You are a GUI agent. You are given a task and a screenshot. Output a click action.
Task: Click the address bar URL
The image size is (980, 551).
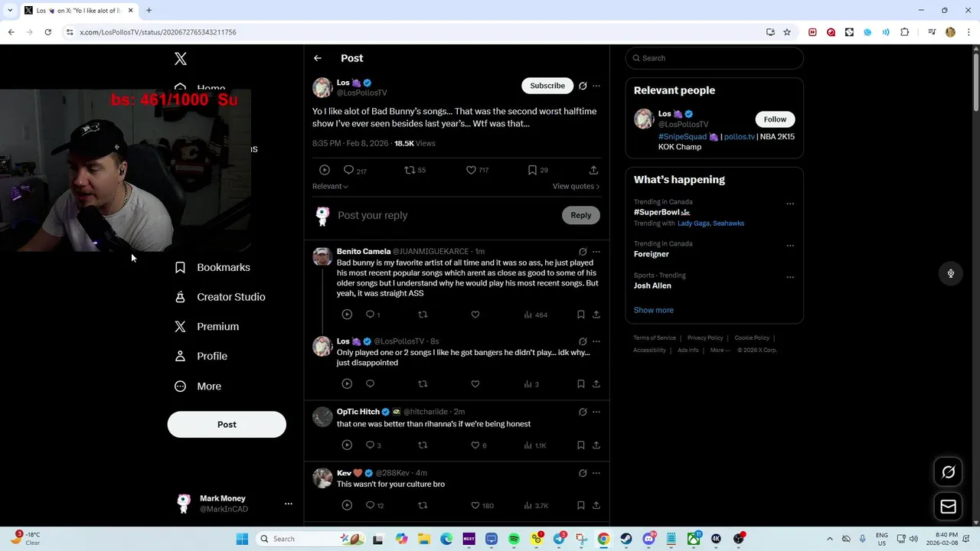pos(158,32)
